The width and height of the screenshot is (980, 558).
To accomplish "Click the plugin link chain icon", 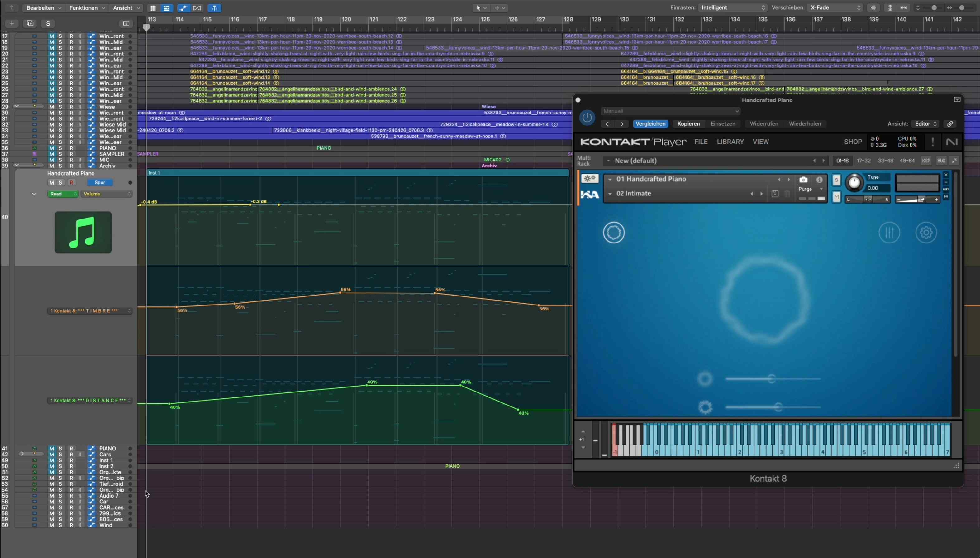I will click(x=950, y=124).
